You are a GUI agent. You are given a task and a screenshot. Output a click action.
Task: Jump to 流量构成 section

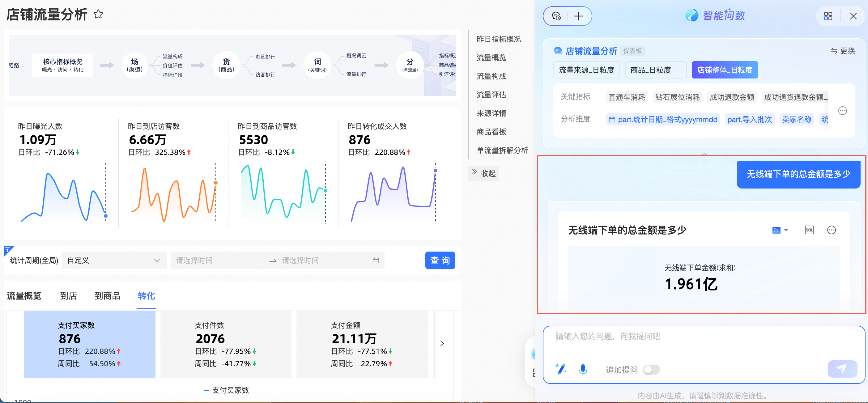pyautogui.click(x=491, y=76)
